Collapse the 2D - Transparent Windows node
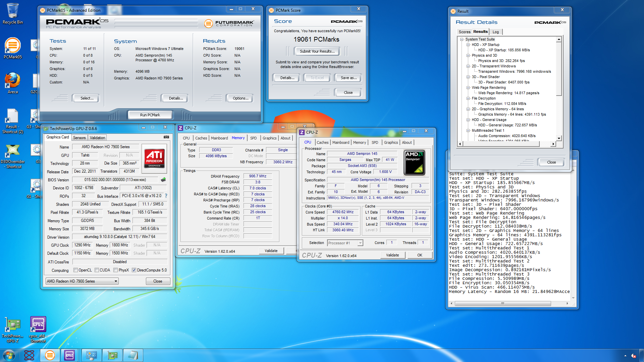This screenshot has height=362, width=644. [468, 66]
